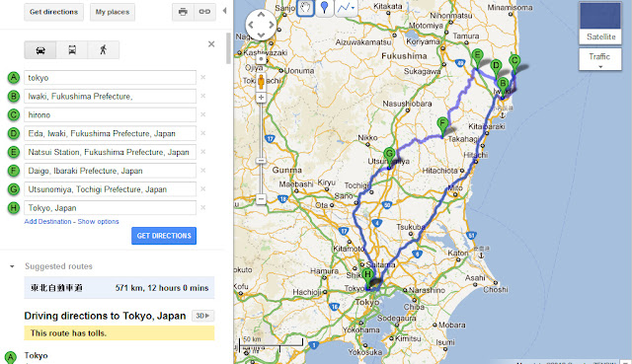Viewport: 632px width, 364px height.
Task: Close the directions panel X
Action: (211, 44)
